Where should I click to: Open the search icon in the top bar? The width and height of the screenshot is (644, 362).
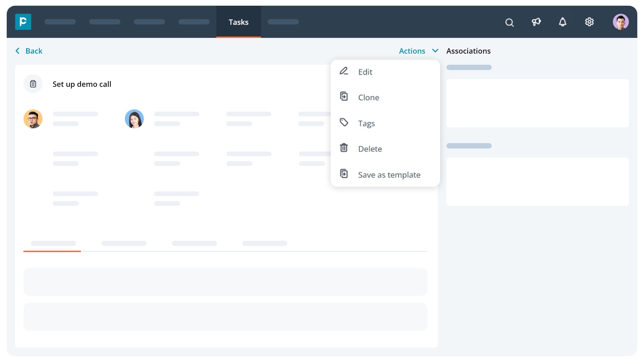[x=509, y=22]
